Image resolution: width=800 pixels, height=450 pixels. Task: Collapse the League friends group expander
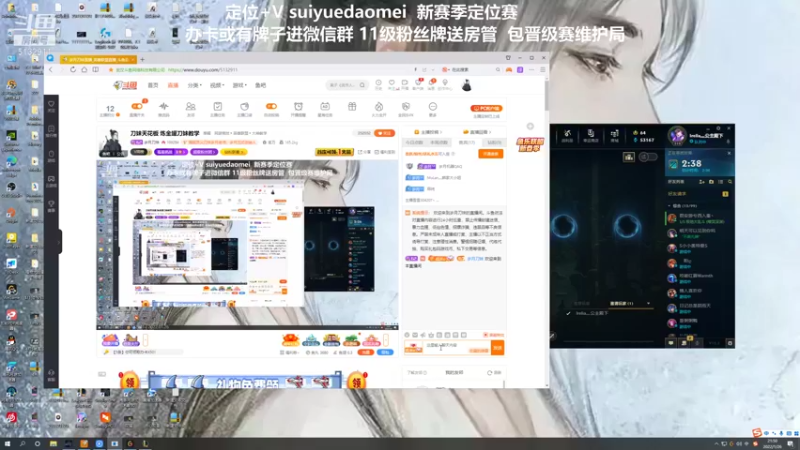coord(669,206)
